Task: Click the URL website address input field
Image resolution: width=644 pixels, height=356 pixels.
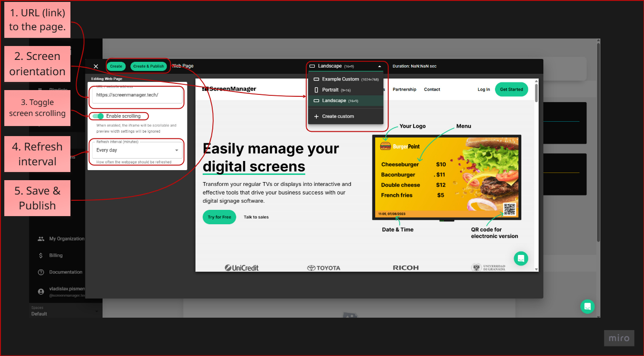Action: pos(136,95)
